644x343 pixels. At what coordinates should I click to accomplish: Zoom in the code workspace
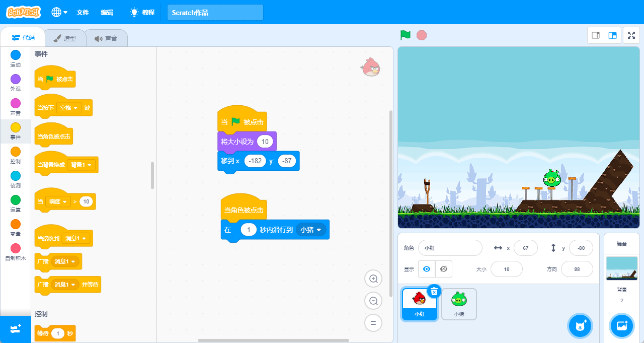tap(373, 279)
